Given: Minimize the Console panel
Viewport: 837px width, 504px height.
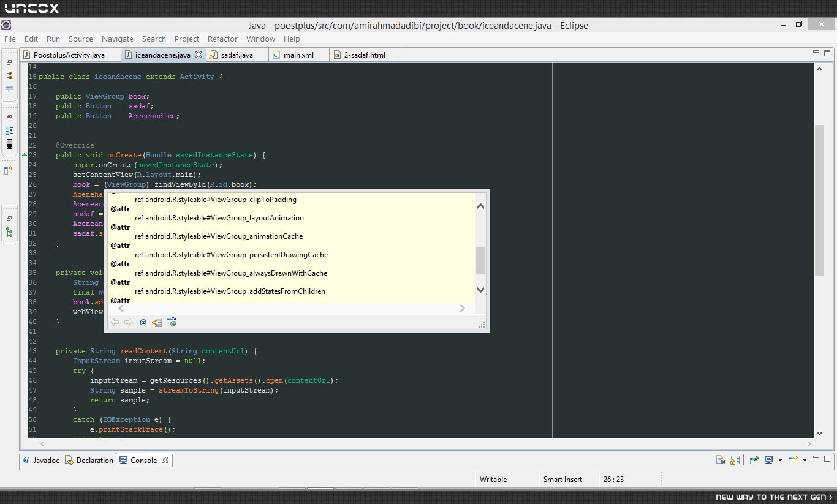Looking at the screenshot, I should 816,458.
